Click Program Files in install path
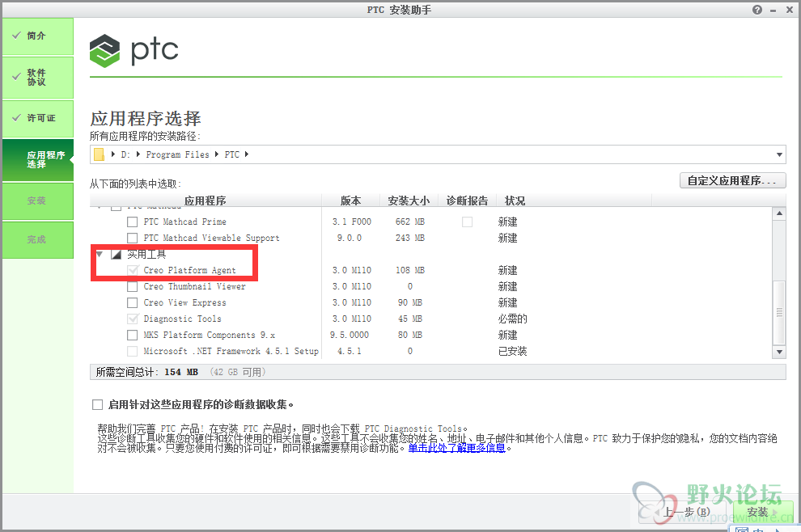 tap(177, 154)
